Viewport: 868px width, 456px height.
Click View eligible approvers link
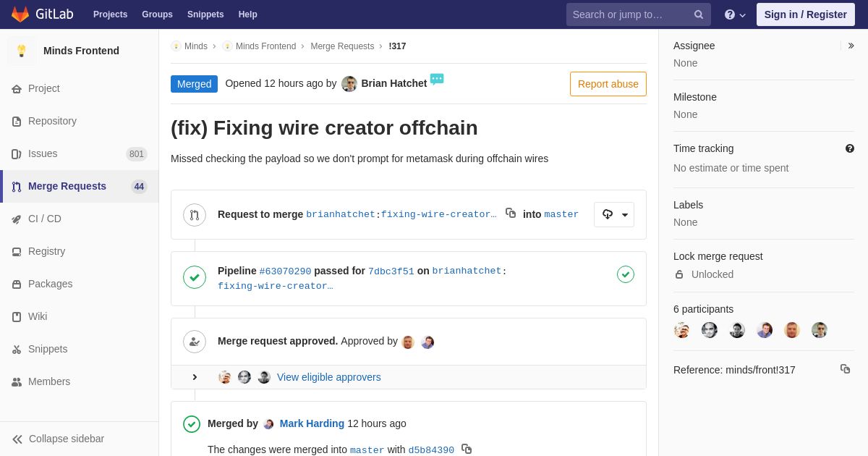(329, 377)
